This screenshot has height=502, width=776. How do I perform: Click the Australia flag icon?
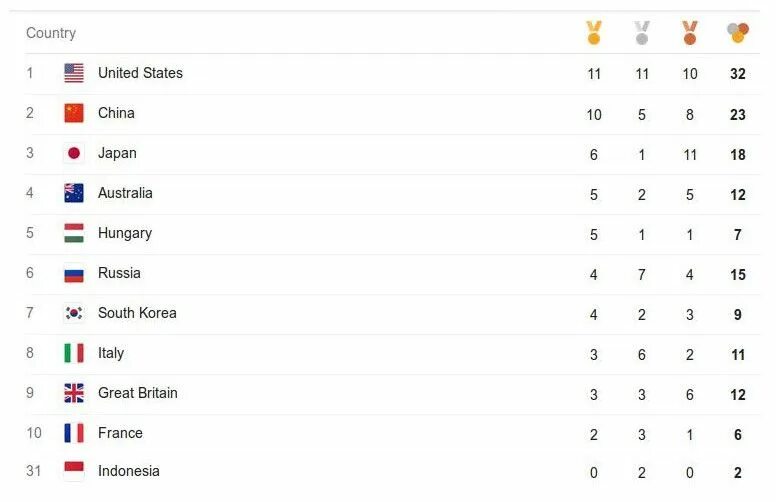[74, 193]
